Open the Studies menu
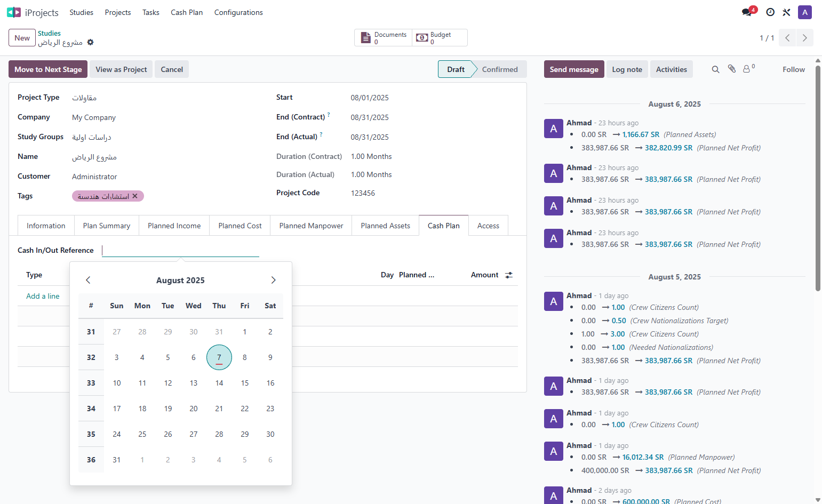Screen dimensions: 822x504 point(81,12)
